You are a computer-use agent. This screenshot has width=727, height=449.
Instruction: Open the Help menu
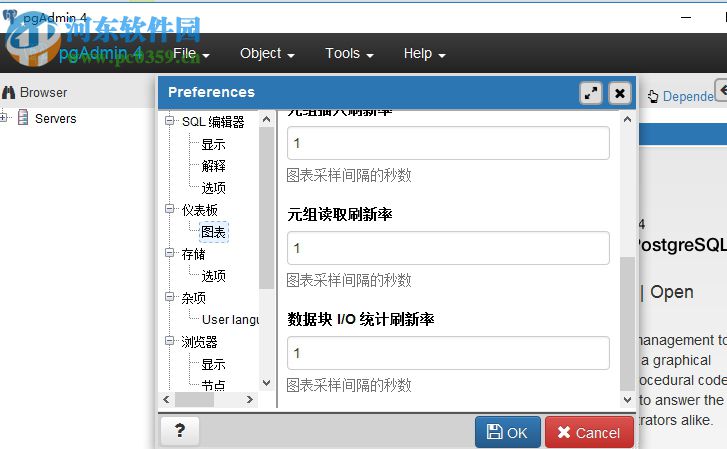pyautogui.click(x=424, y=54)
